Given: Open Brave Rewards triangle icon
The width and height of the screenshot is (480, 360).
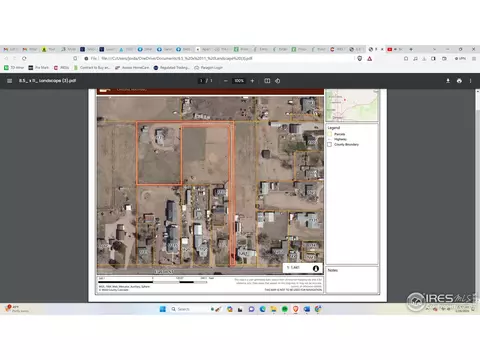Looking at the screenshot, I should click(x=370, y=58).
